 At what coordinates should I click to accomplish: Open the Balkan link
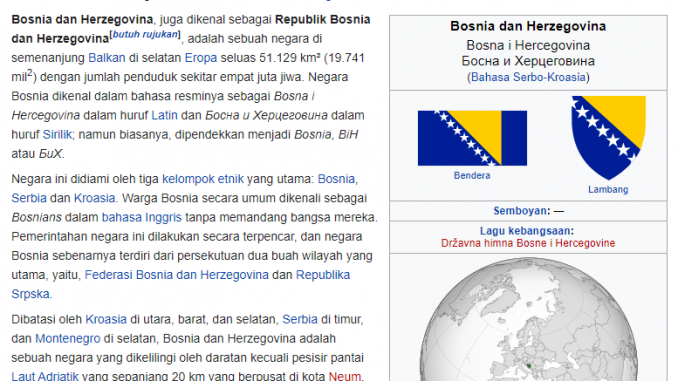[107, 58]
